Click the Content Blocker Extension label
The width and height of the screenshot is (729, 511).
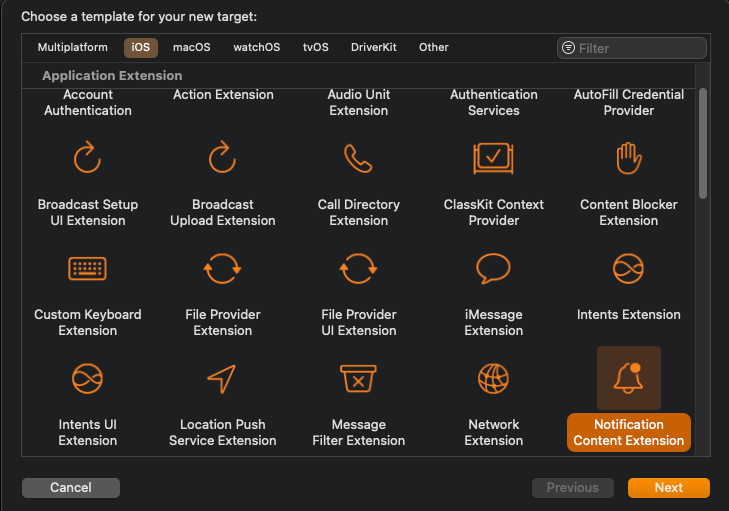pyautogui.click(x=629, y=212)
